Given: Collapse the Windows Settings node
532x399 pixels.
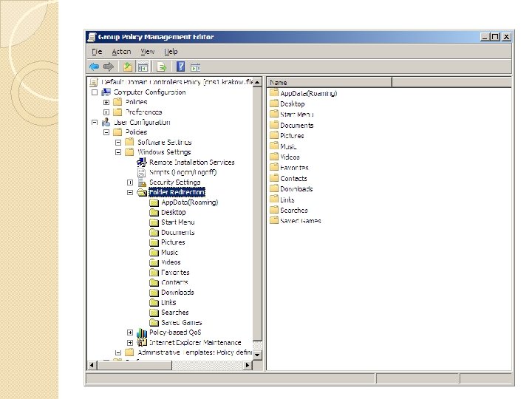Looking at the screenshot, I should pos(118,152).
